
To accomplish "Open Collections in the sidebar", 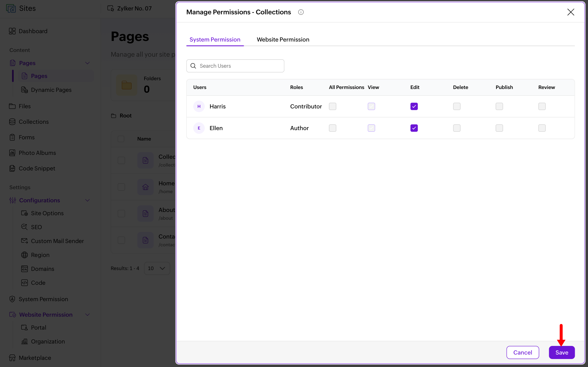I will pos(29,122).
